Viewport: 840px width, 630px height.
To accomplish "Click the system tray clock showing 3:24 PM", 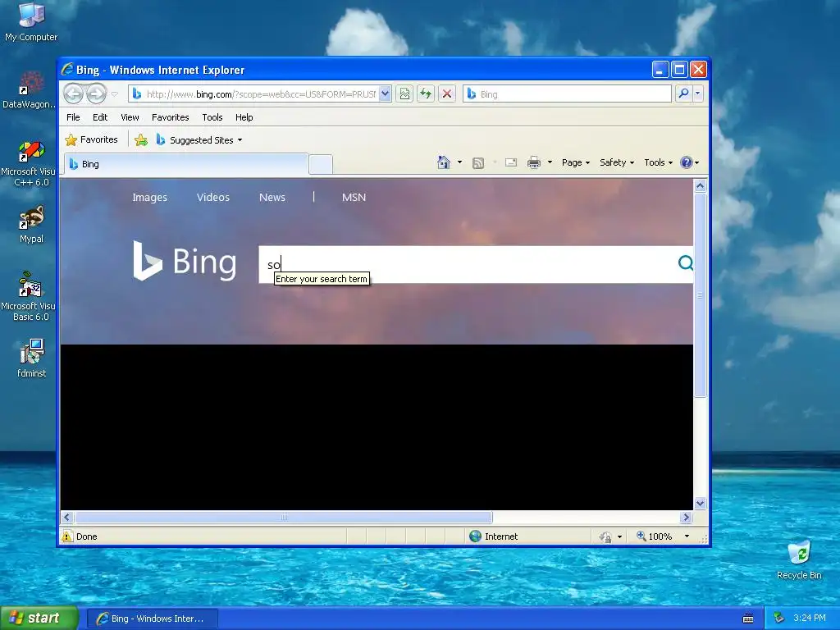I will point(810,618).
